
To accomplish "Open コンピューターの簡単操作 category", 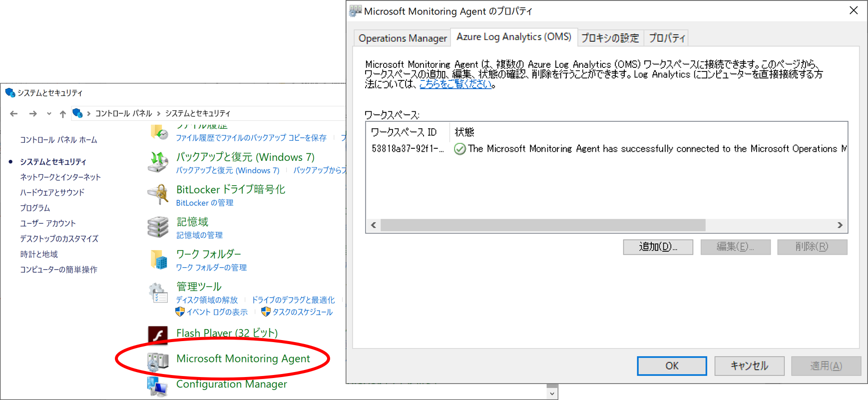I will click(x=58, y=270).
